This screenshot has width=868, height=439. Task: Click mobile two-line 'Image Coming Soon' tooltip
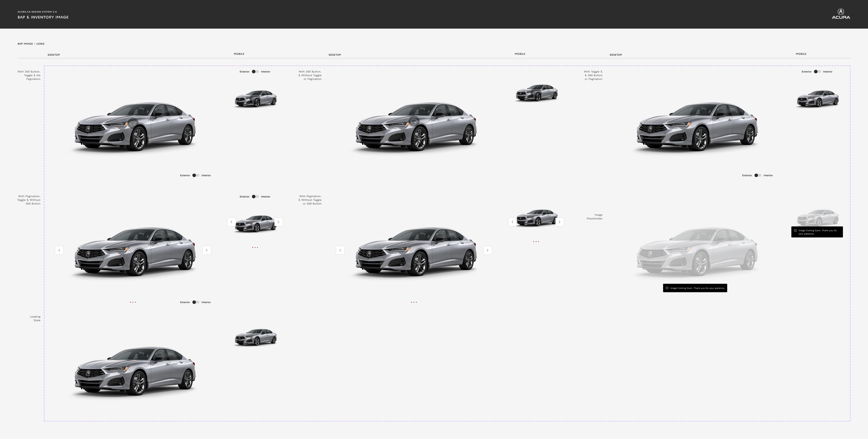(817, 232)
